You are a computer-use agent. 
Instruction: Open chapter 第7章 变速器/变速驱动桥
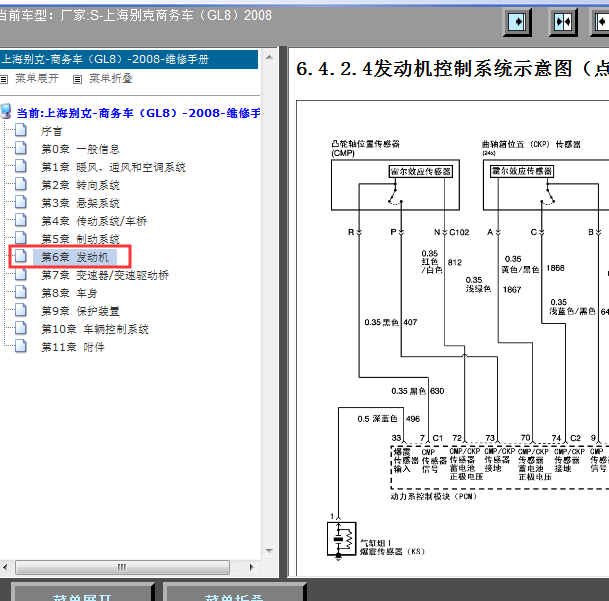click(105, 275)
